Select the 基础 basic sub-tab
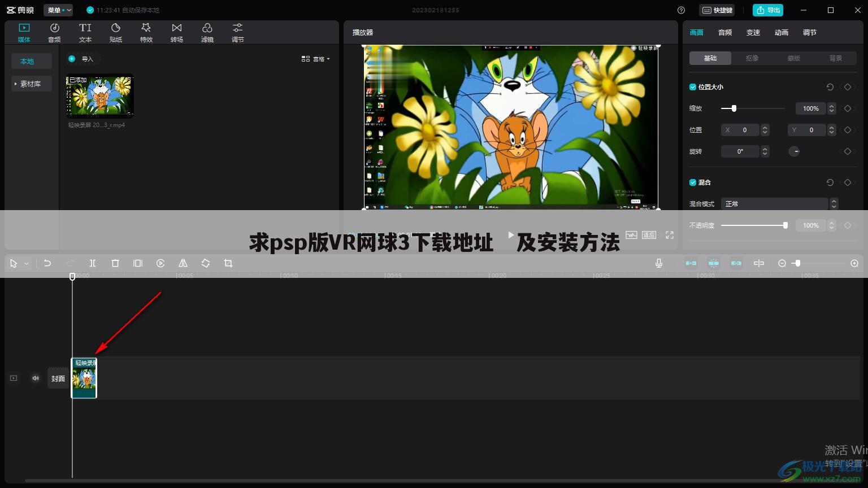Viewport: 868px width, 488px height. (710, 58)
